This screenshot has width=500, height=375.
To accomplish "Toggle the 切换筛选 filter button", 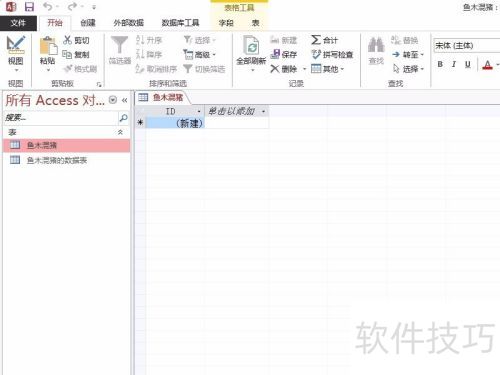I will tap(204, 69).
